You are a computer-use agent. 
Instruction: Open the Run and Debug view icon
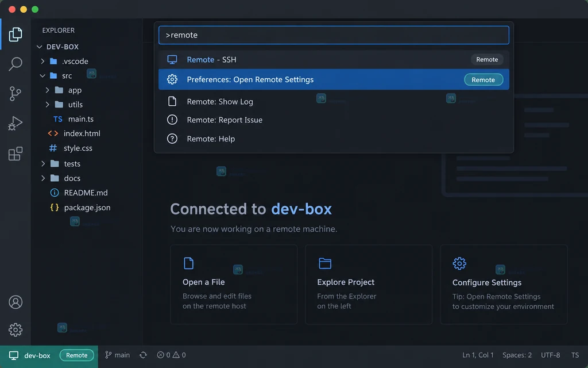click(x=16, y=123)
